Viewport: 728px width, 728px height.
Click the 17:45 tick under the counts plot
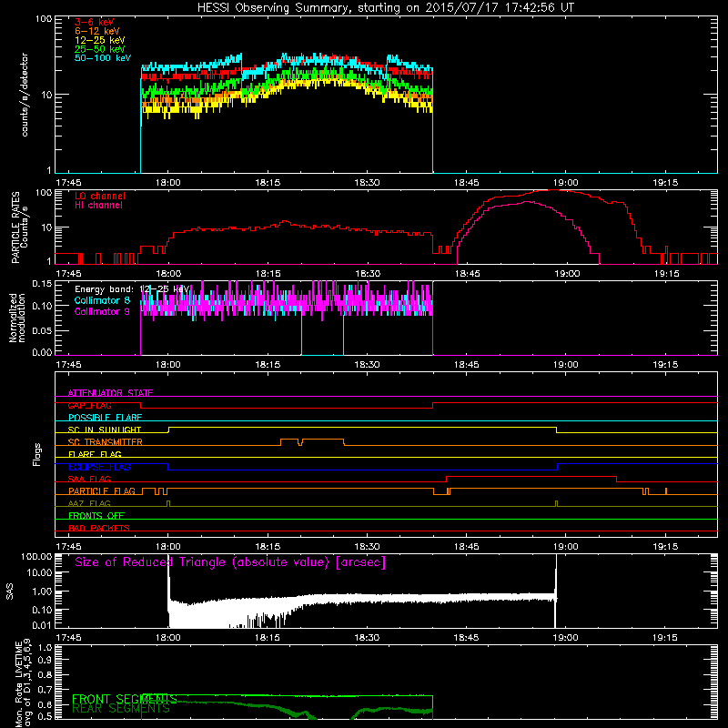[68, 183]
